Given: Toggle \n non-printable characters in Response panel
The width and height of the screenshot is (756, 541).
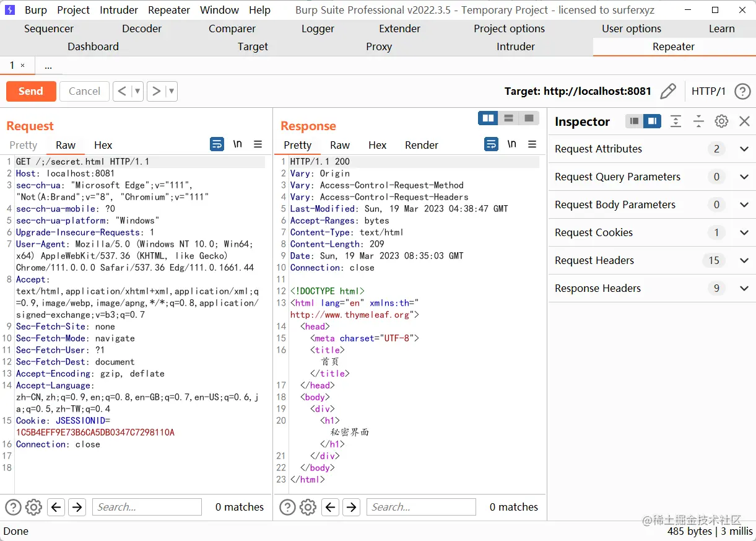Looking at the screenshot, I should coord(512,144).
